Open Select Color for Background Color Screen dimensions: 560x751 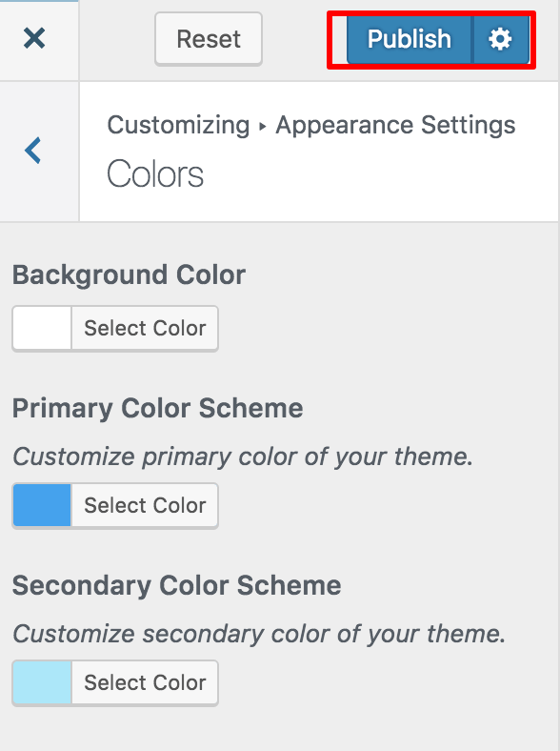(x=145, y=328)
